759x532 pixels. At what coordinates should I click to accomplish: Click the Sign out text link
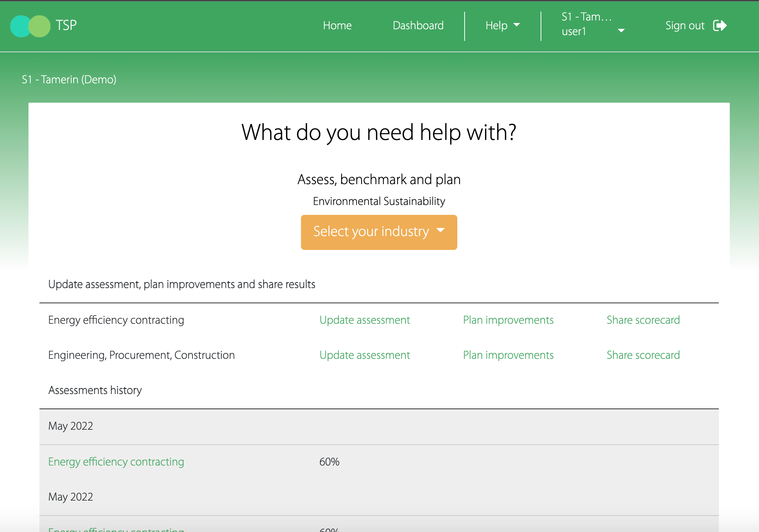[684, 26]
